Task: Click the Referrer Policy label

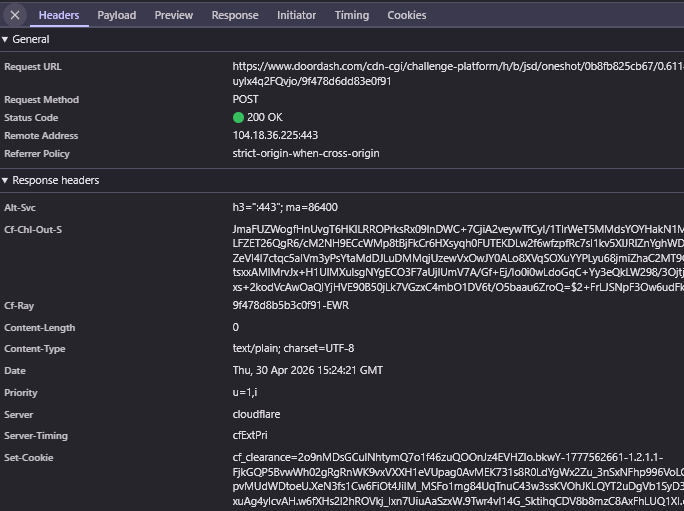Action: [37, 154]
